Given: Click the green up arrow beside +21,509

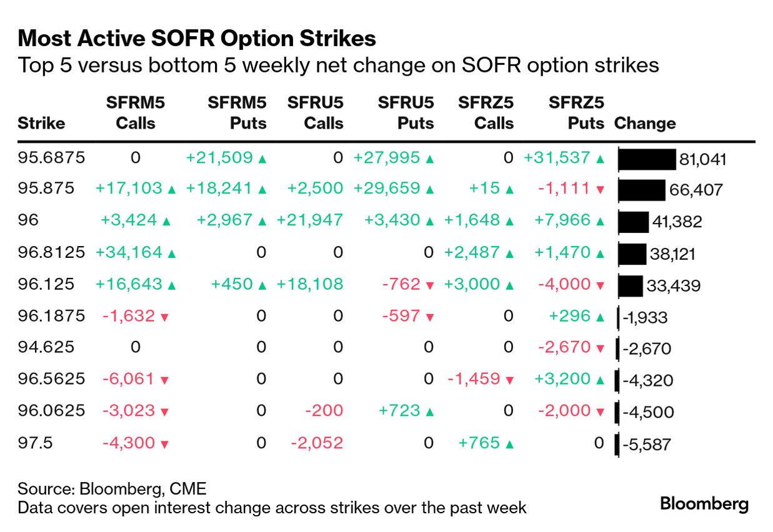Looking at the screenshot, I should pos(262,159).
